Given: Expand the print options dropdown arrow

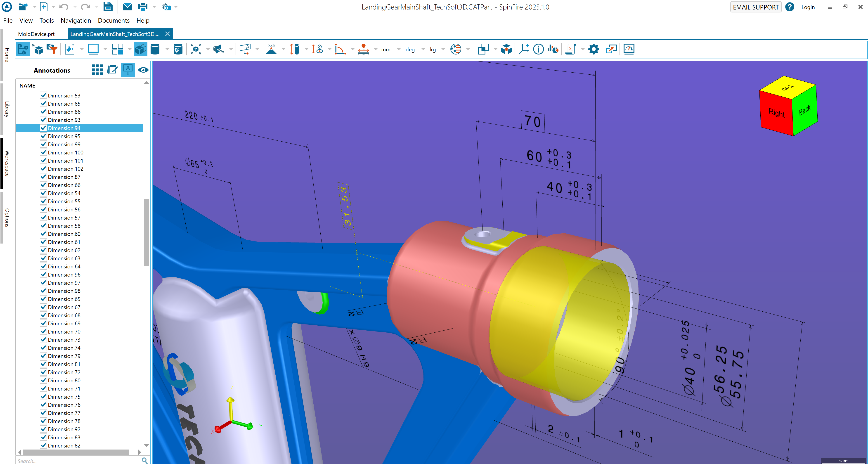Looking at the screenshot, I should click(x=154, y=7).
